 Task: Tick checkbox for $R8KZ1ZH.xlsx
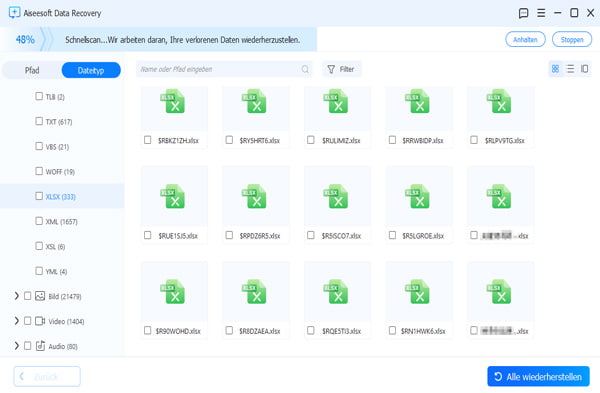(x=147, y=140)
